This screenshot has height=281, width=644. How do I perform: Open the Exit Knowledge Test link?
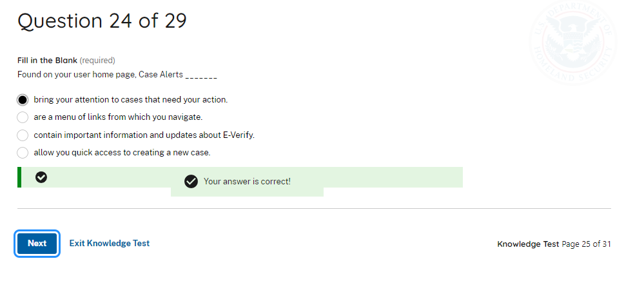click(110, 243)
